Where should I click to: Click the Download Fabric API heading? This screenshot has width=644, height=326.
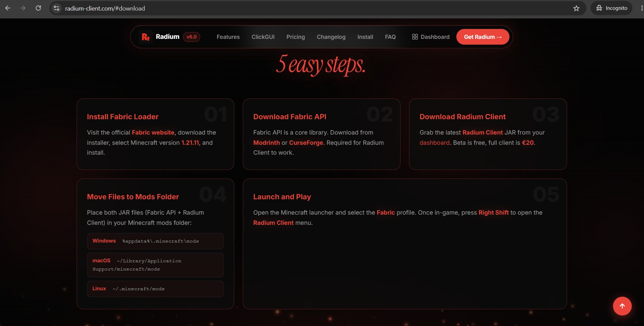290,117
